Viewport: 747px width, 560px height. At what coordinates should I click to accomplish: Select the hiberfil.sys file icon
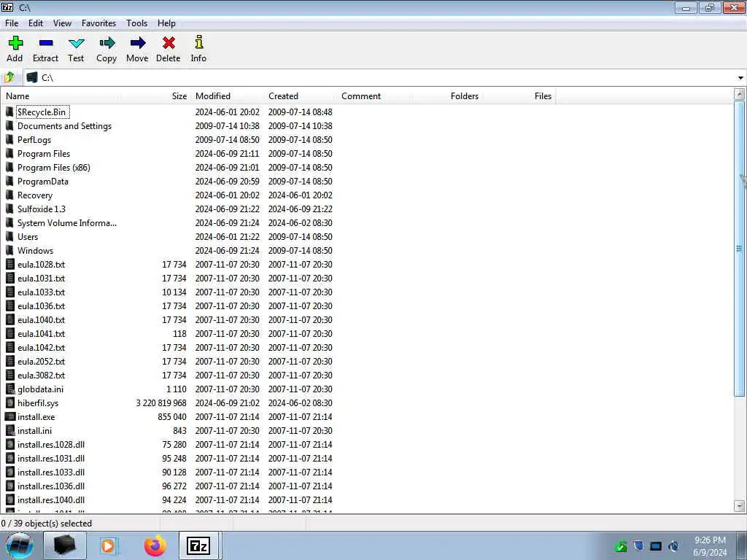point(10,402)
